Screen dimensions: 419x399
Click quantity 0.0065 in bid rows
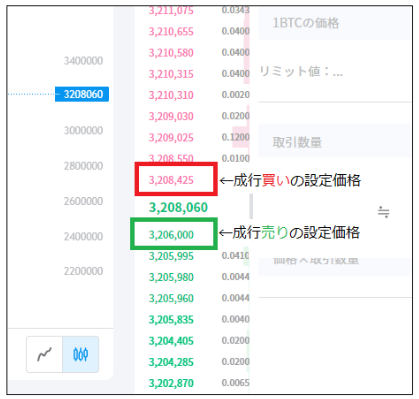[x=236, y=382]
